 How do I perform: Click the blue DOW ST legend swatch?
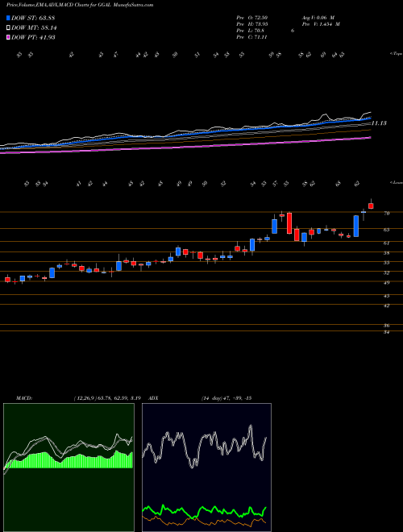tap(8, 19)
